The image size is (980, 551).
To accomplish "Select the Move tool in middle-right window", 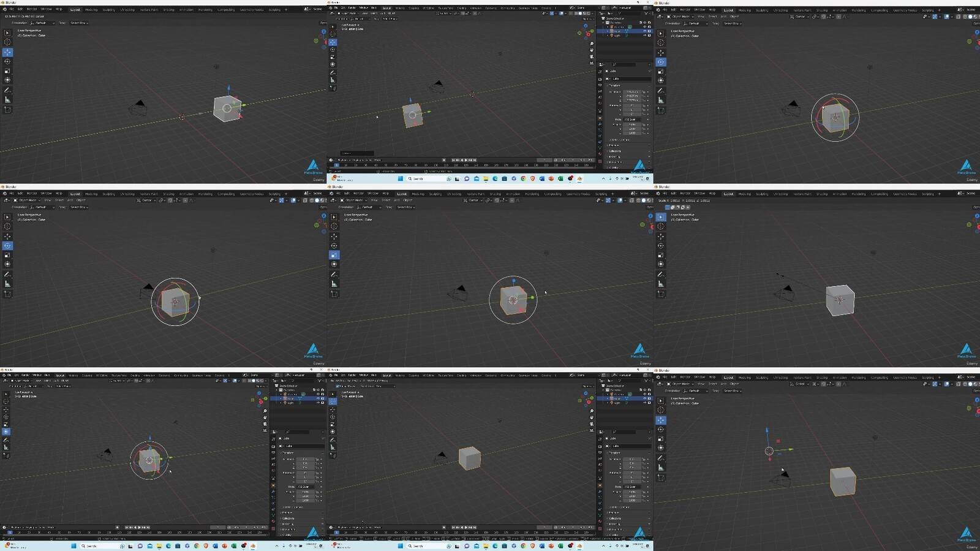I will click(x=660, y=236).
